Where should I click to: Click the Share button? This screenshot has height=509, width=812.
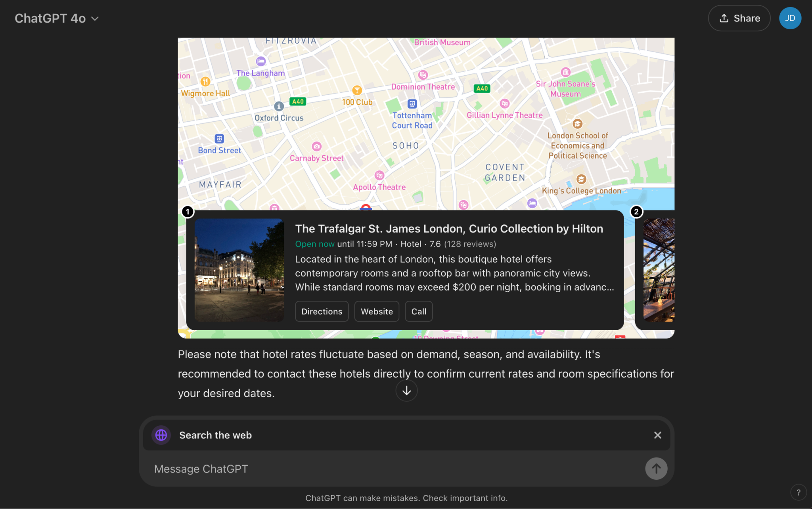tap(739, 18)
